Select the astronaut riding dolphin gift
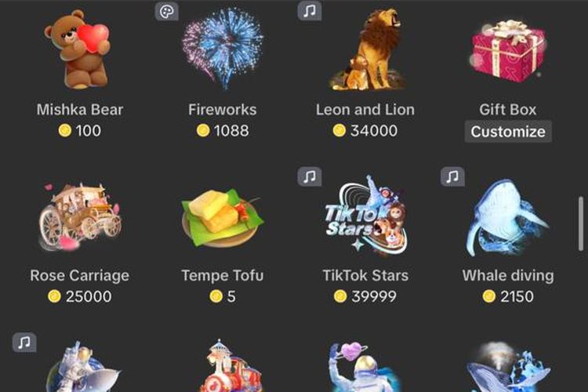This screenshot has height=392, width=588. point(83,366)
